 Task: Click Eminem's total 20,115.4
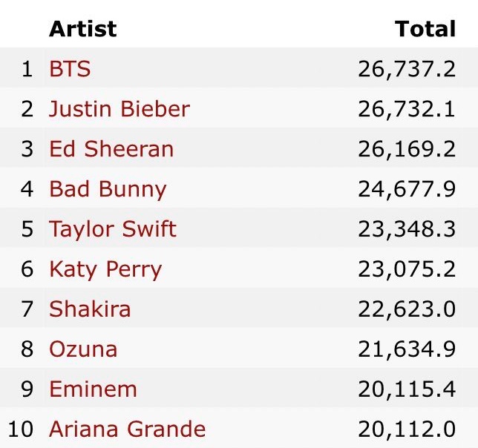(x=407, y=389)
